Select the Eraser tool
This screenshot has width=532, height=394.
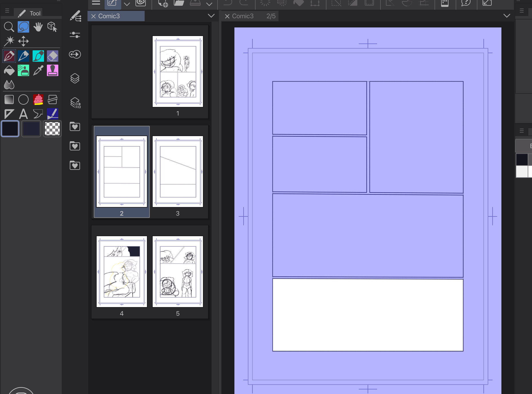(53, 56)
